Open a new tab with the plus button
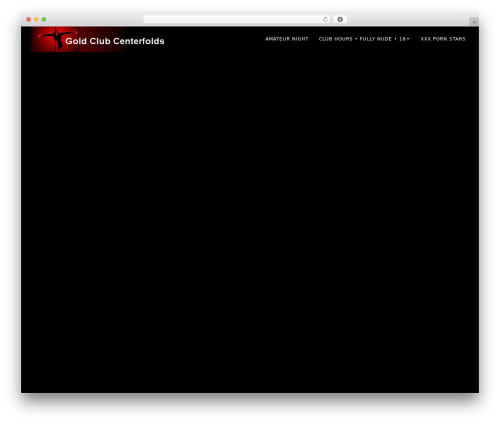Screen dimensions: 500x423 click(474, 22)
